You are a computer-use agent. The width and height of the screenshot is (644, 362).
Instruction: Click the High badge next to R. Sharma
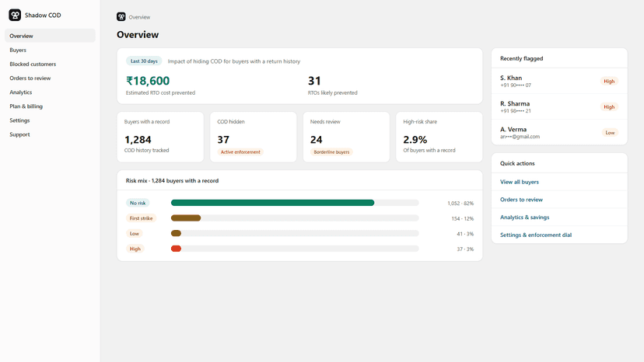(609, 106)
